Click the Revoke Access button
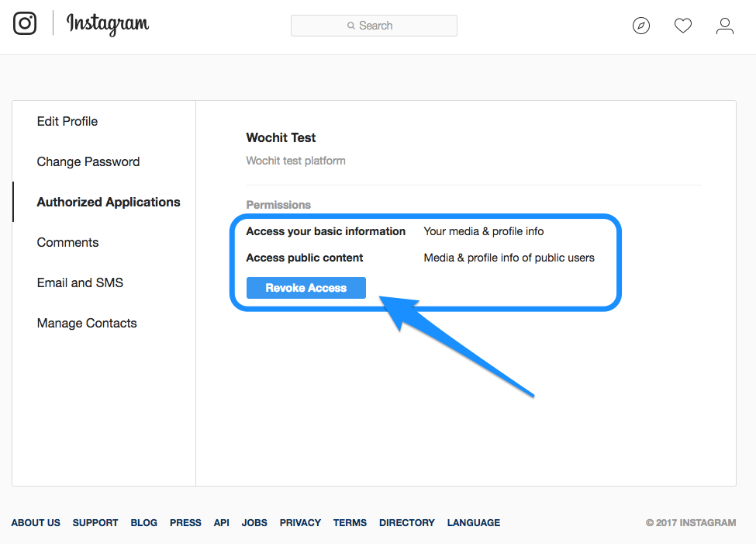 point(306,288)
